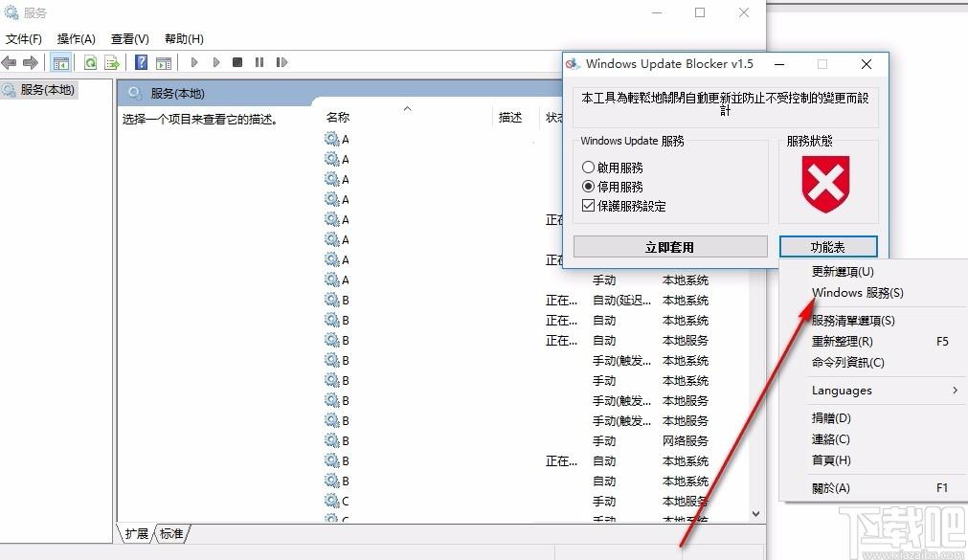Click the 选择一个项目来查看它的描述 text
The image size is (968, 560).
[200, 119]
